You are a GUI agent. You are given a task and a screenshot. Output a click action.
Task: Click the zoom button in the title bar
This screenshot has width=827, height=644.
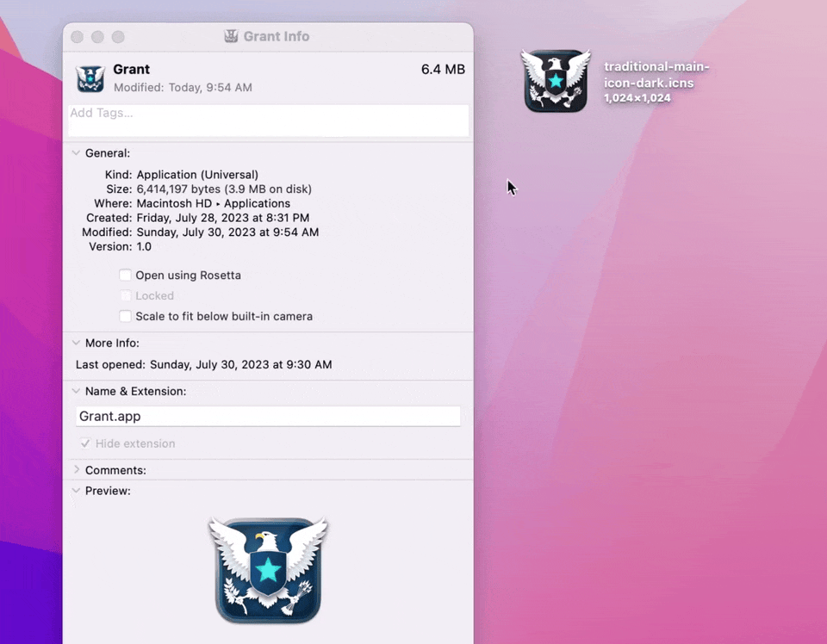[x=119, y=37]
